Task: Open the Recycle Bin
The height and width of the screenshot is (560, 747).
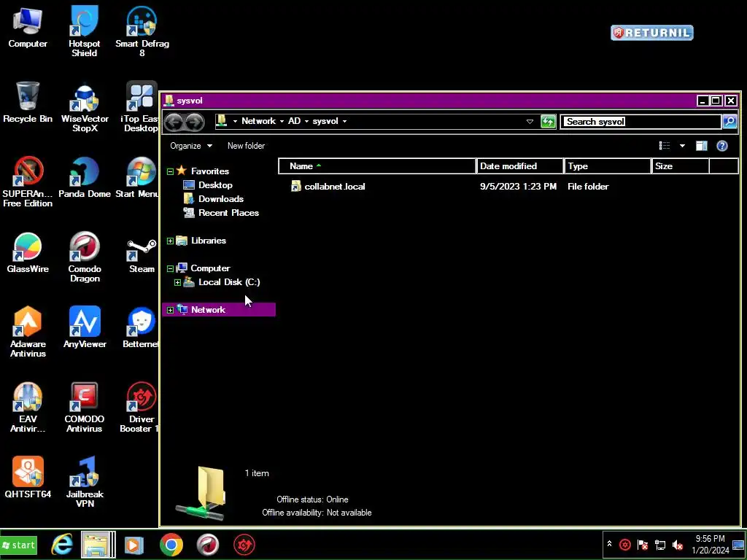Action: pyautogui.click(x=28, y=103)
